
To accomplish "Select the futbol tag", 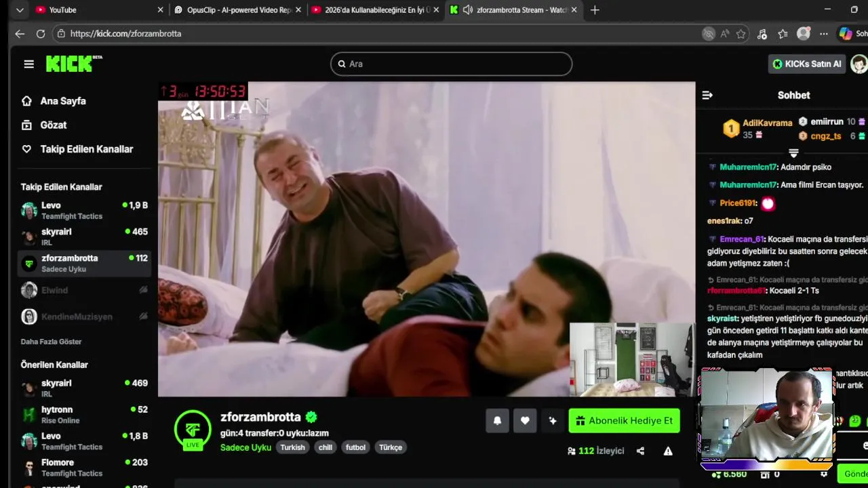I will tap(355, 447).
